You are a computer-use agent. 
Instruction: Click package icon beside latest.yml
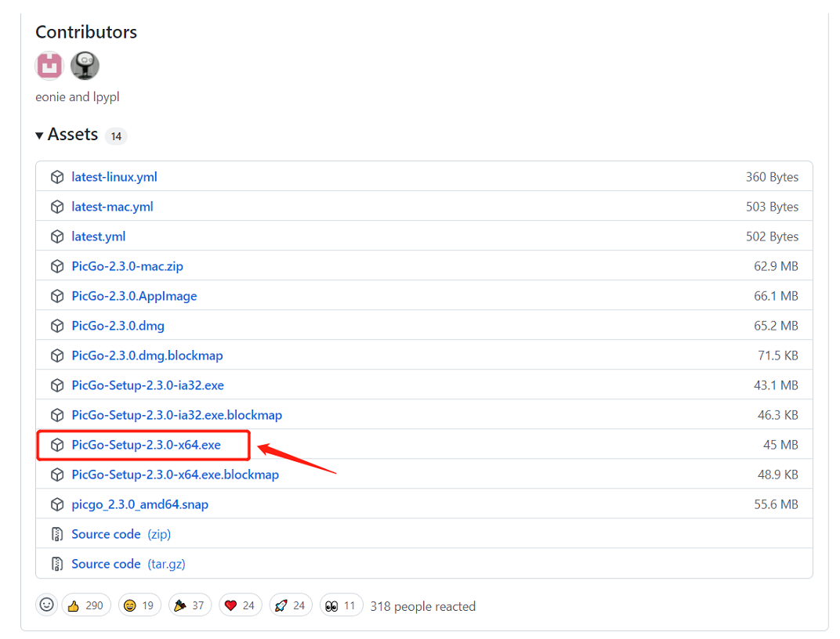(56, 236)
